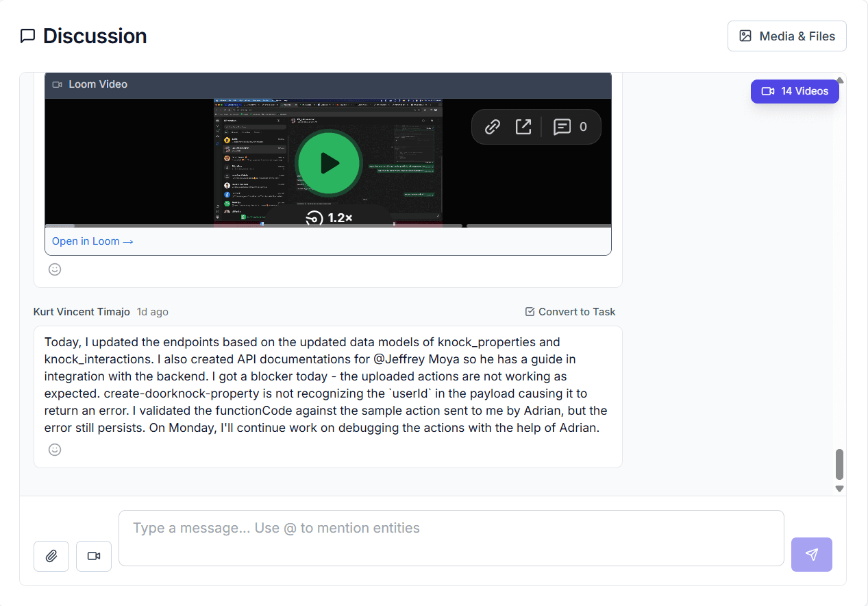Focus the Type a message input field
The width and height of the screenshot is (868, 606).
[451, 537]
